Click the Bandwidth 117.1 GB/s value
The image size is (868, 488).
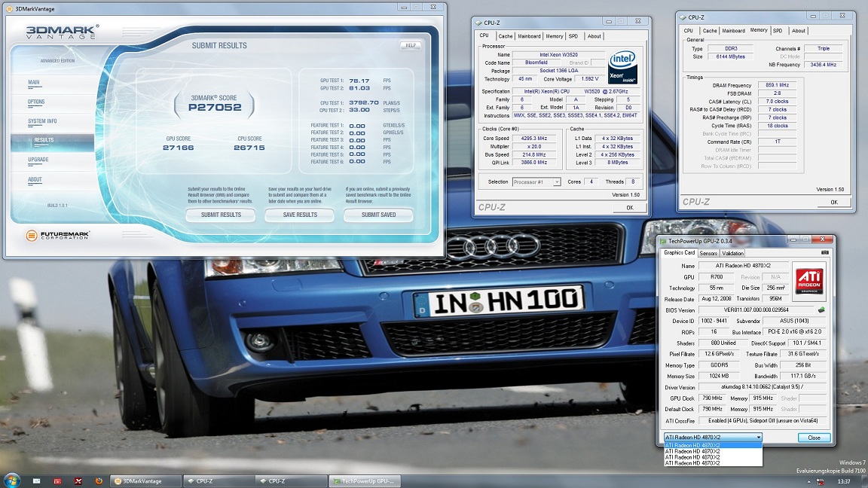[x=803, y=377]
